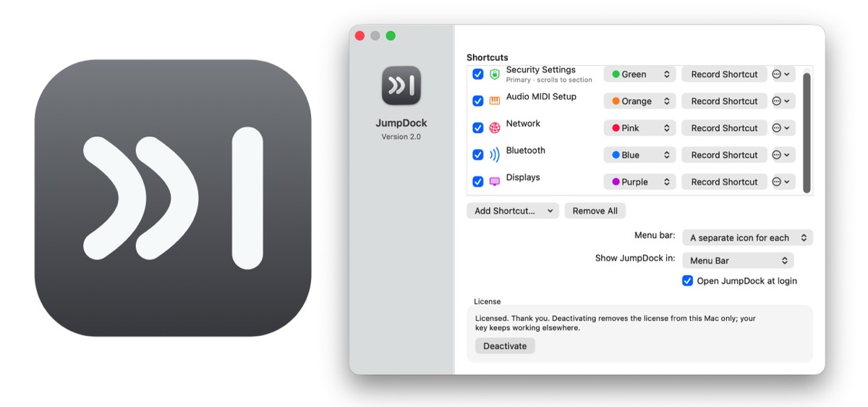This screenshot has height=407, width=868.
Task: Click the Security Settings shield icon
Action: [x=495, y=74]
